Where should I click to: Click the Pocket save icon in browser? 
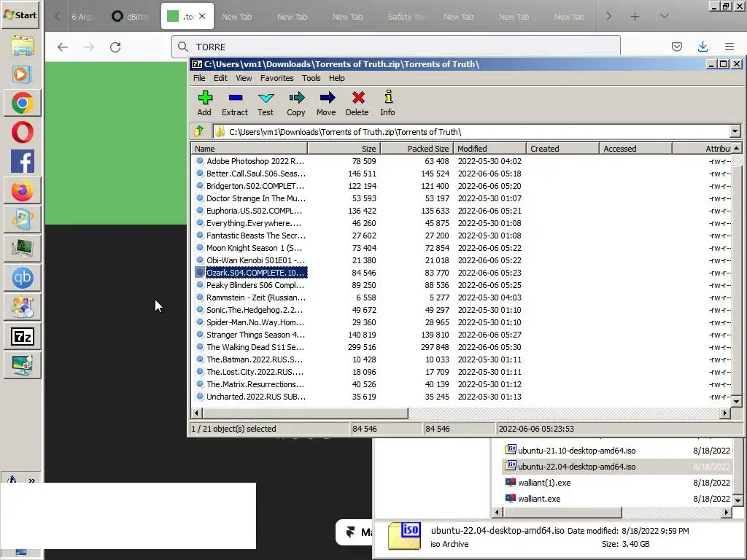[676, 46]
